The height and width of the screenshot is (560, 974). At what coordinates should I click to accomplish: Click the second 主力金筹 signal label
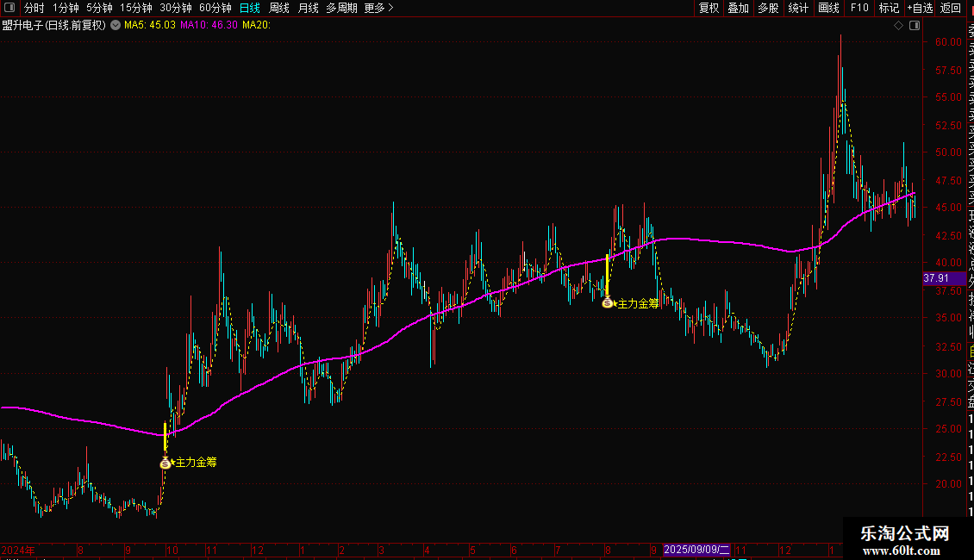pos(638,303)
